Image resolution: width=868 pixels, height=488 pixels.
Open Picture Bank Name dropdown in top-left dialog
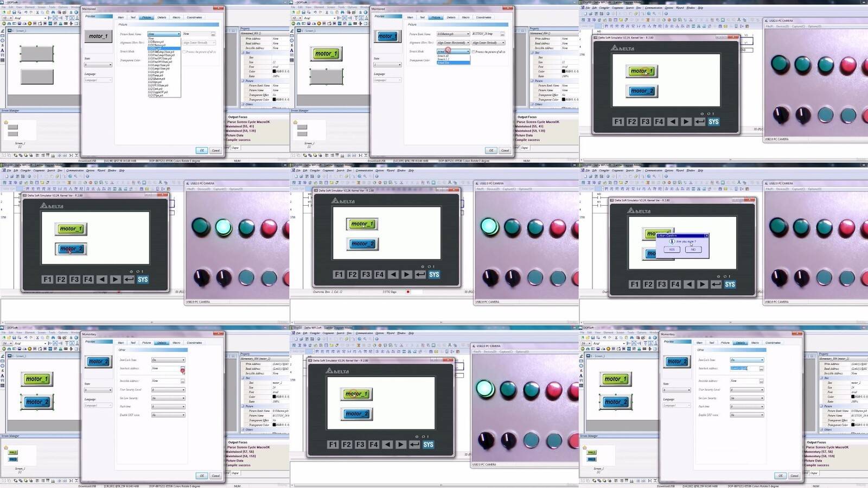[164, 34]
